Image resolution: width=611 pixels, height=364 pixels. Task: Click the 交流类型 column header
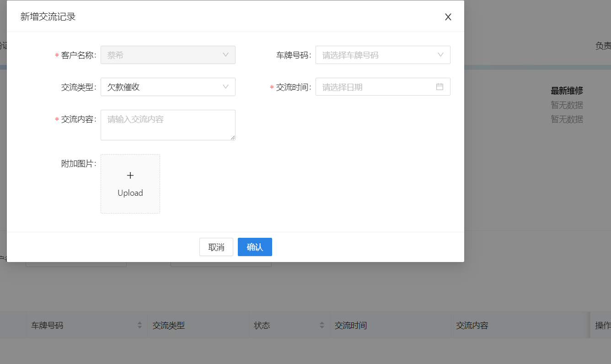point(168,326)
